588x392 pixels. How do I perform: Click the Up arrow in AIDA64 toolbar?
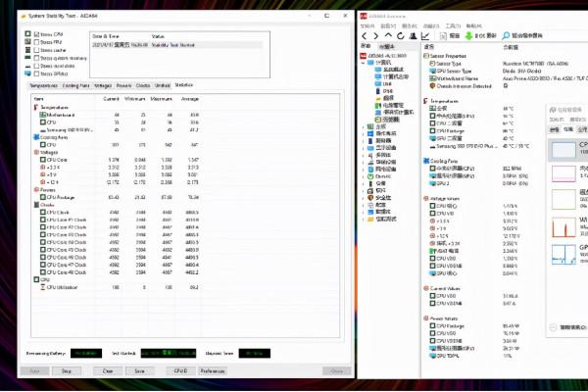388,35
